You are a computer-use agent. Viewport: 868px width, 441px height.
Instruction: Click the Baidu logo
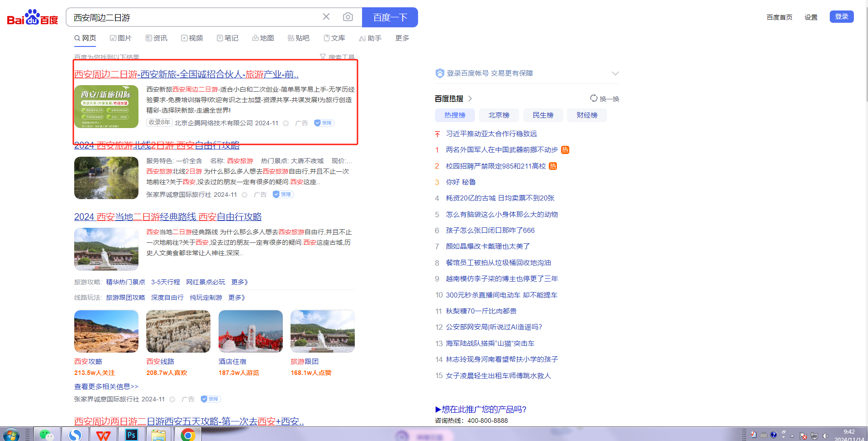coord(32,17)
